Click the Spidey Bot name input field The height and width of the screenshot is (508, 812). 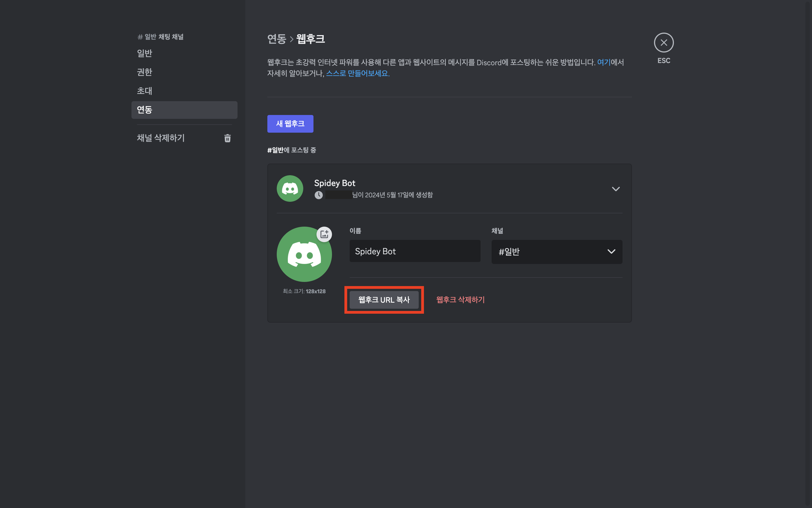tap(415, 251)
